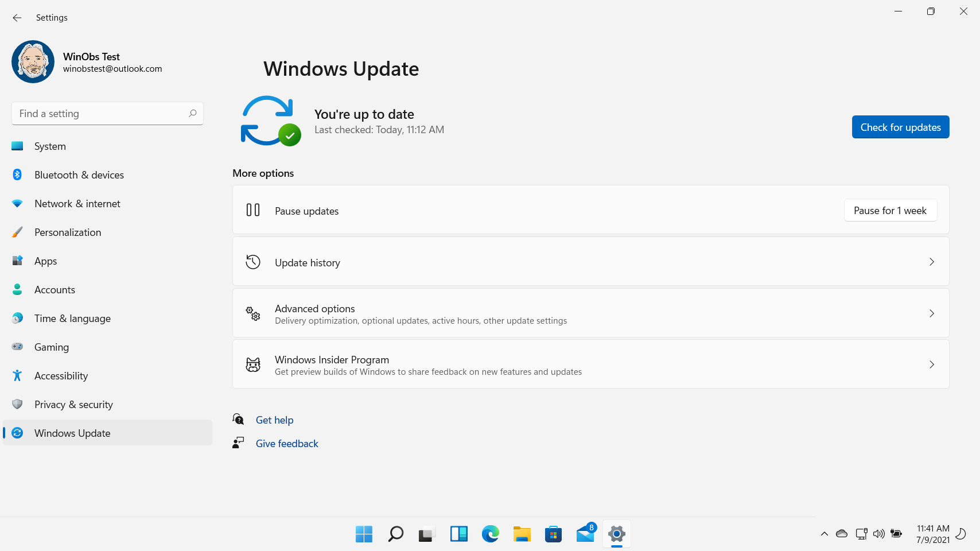Viewport: 980px width, 551px height.
Task: Click the Check for updates button
Action: pyautogui.click(x=900, y=127)
